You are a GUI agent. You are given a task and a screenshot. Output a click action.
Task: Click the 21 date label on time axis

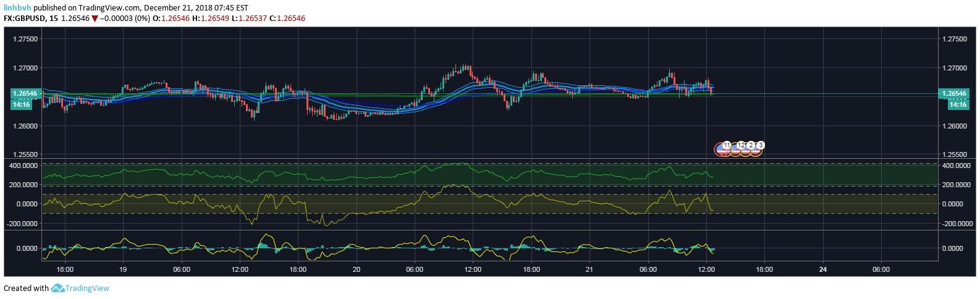point(589,269)
